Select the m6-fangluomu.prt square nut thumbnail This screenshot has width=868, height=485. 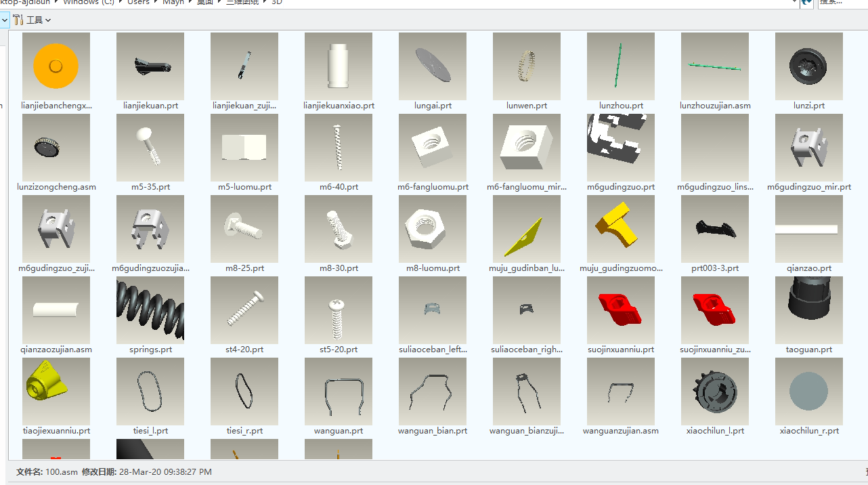[433, 148]
